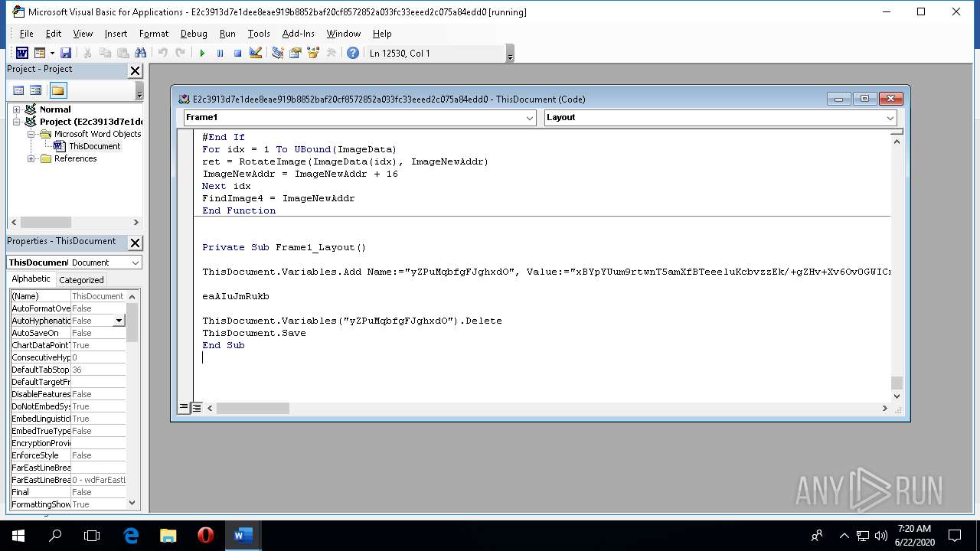The width and height of the screenshot is (980, 551).
Task: Expand the Normal project node
Action: coord(16,109)
